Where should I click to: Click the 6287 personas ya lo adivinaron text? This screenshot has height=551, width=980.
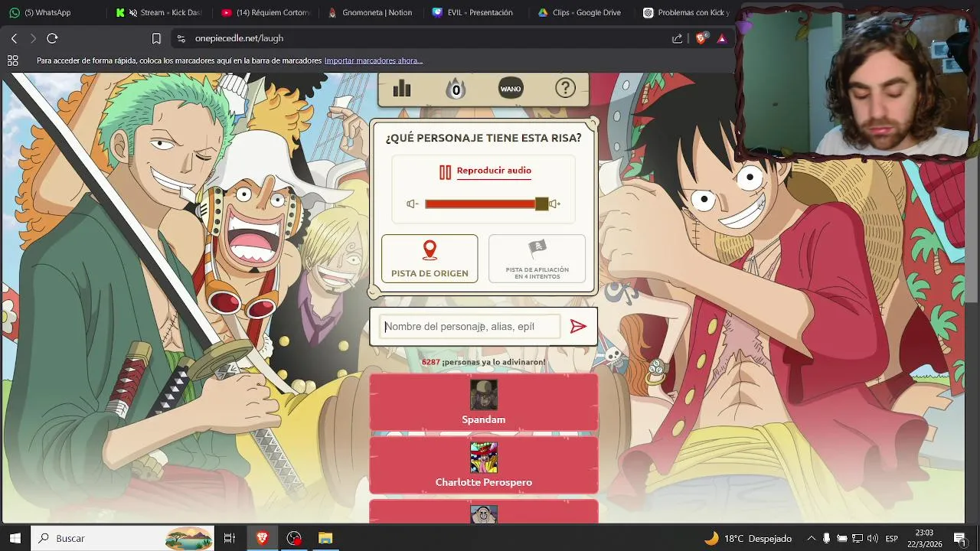[x=484, y=362]
